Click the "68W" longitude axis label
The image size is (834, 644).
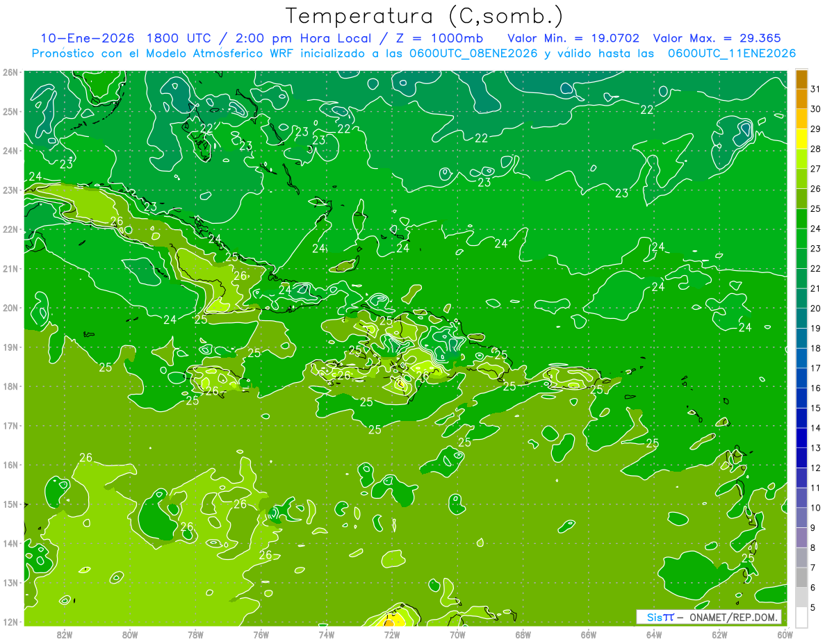[523, 634]
